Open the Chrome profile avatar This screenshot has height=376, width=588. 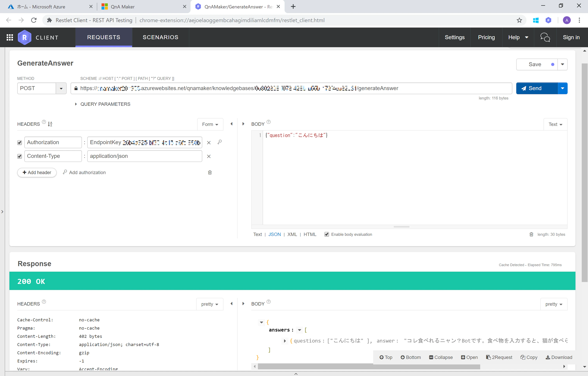click(567, 20)
